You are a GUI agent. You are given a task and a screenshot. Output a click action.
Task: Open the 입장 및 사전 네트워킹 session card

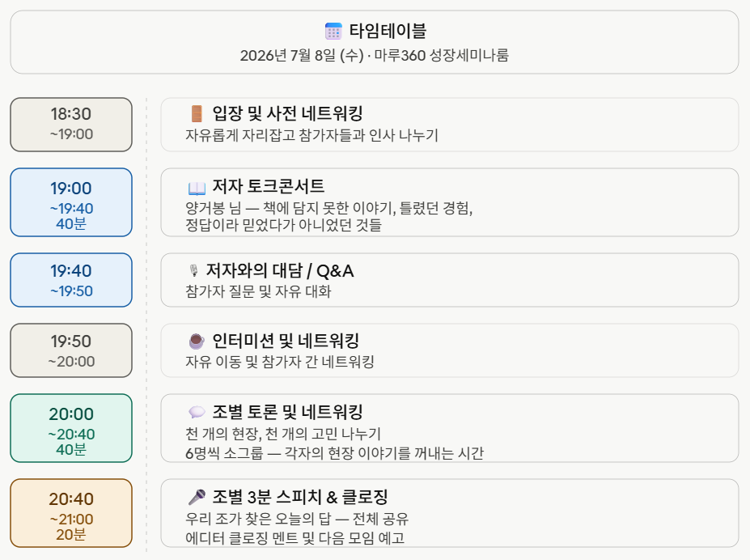click(450, 125)
